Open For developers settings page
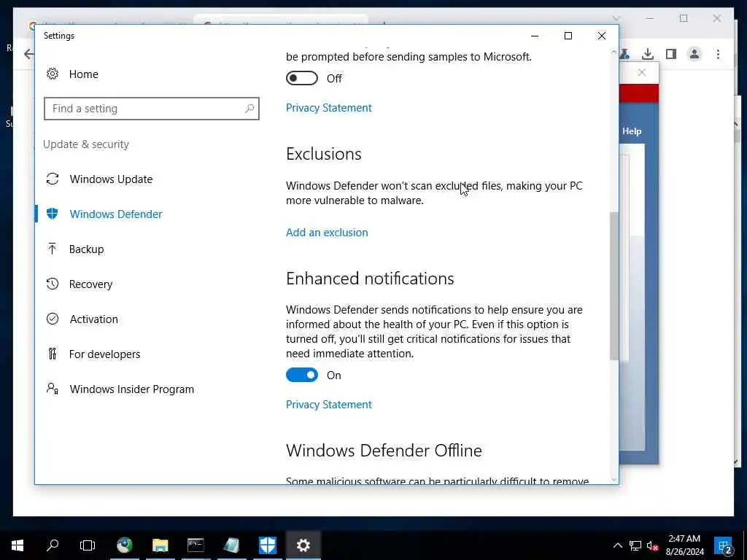 tap(104, 354)
